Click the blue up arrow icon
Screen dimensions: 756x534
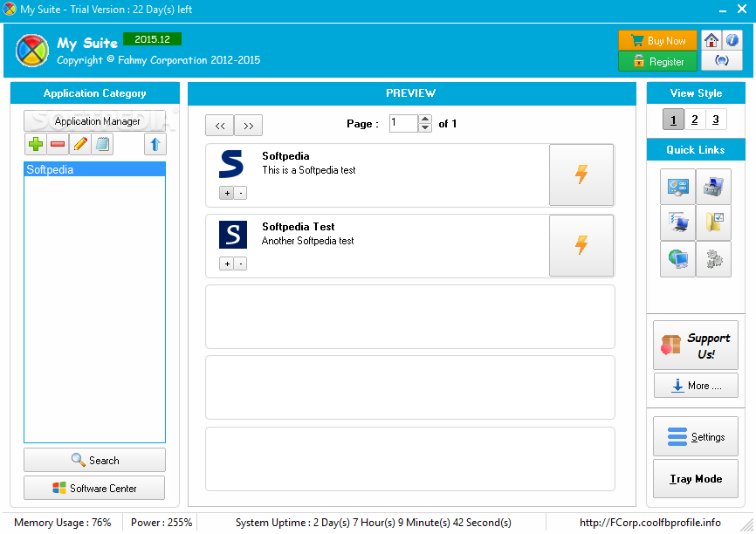[155, 144]
